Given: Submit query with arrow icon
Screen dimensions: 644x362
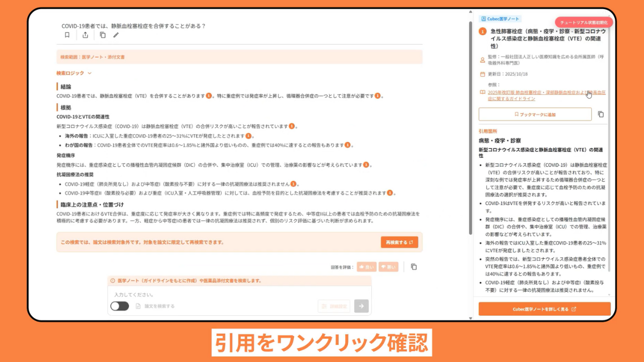Looking at the screenshot, I should point(361,306).
